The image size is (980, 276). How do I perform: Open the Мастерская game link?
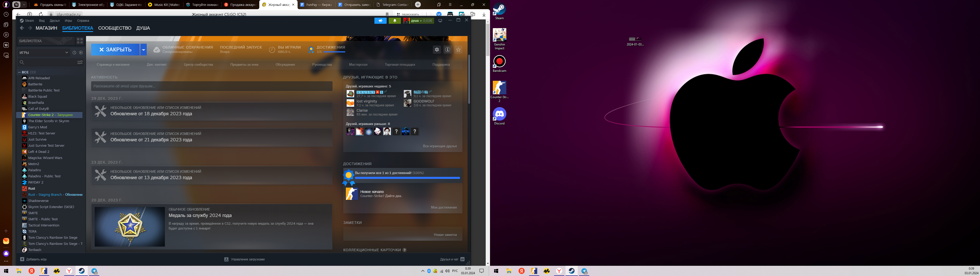click(x=358, y=64)
